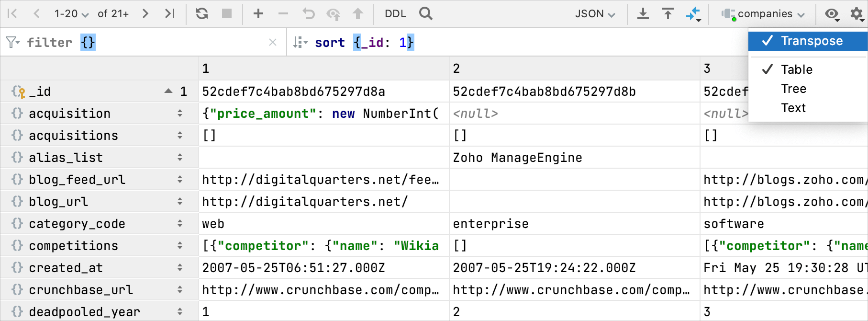The width and height of the screenshot is (868, 321).
Task: Click the Export data download icon
Action: coord(643,13)
